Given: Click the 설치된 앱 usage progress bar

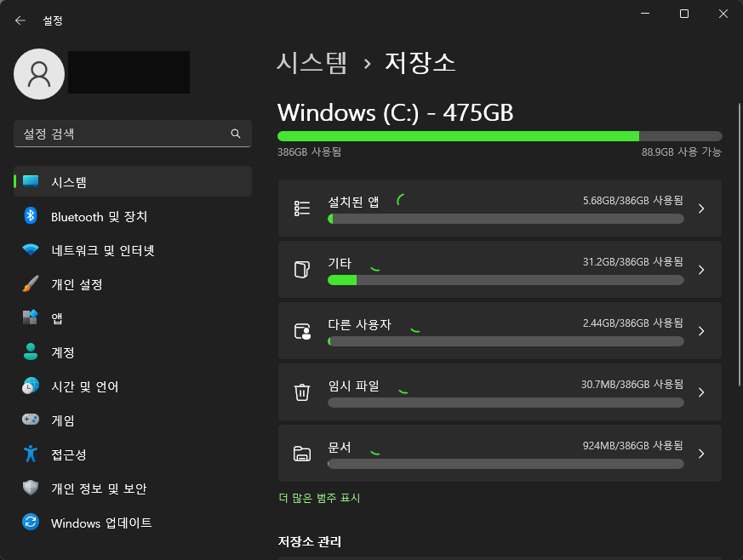Looking at the screenshot, I should (x=506, y=219).
